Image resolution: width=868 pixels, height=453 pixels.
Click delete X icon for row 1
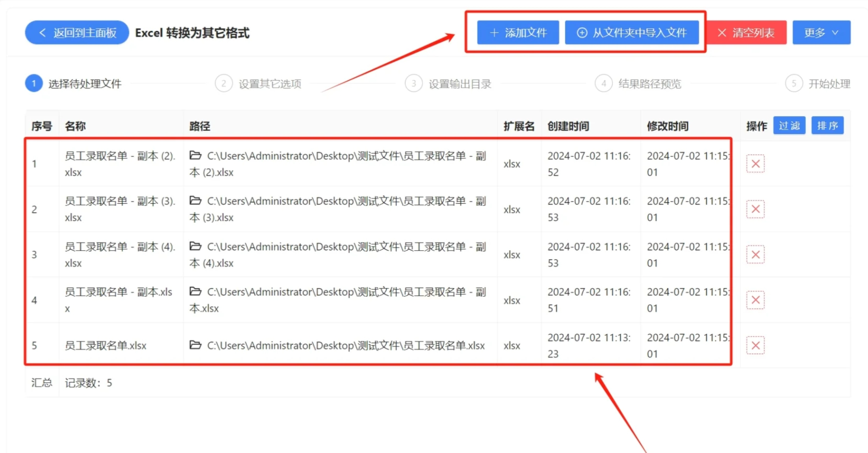[755, 164]
